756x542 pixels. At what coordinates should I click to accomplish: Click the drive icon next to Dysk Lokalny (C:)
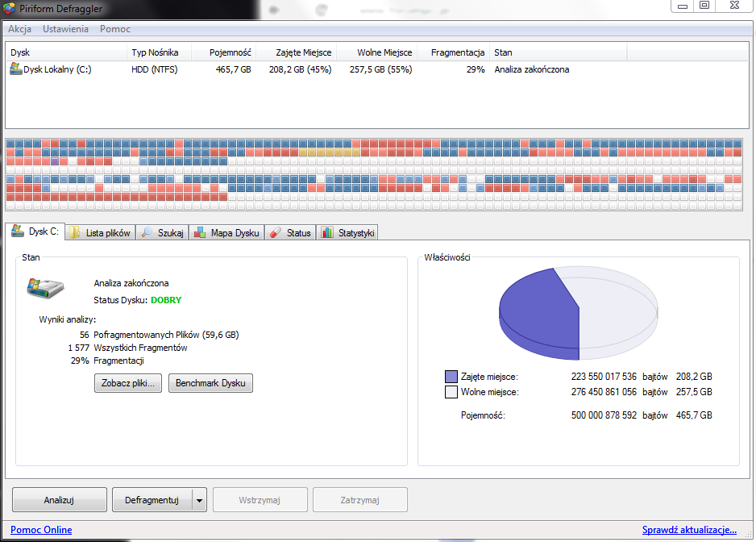point(16,69)
